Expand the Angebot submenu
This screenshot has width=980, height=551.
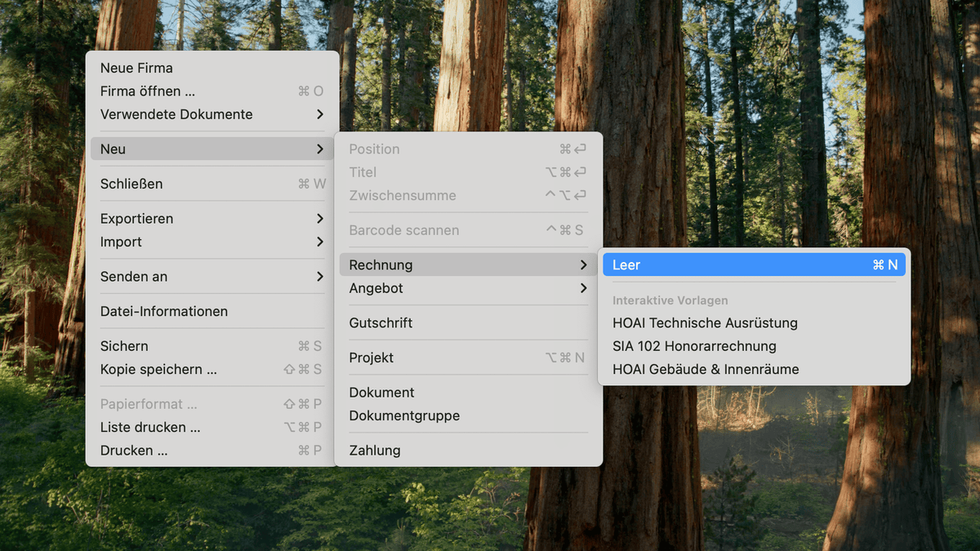pos(468,288)
